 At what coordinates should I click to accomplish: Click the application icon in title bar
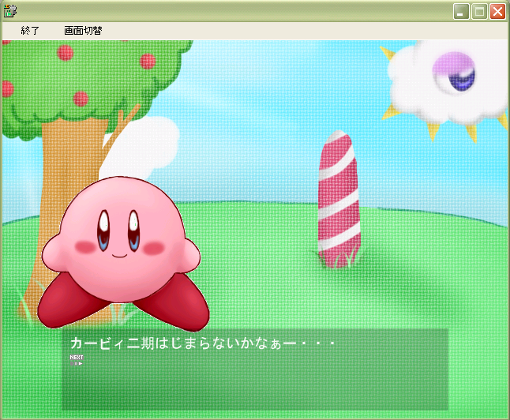tap(10, 11)
